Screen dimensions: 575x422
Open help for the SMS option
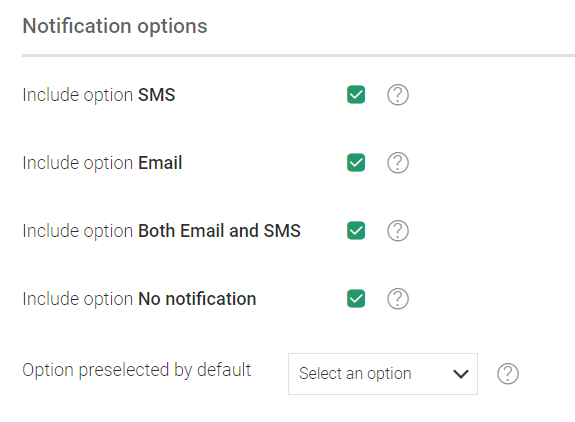(398, 95)
